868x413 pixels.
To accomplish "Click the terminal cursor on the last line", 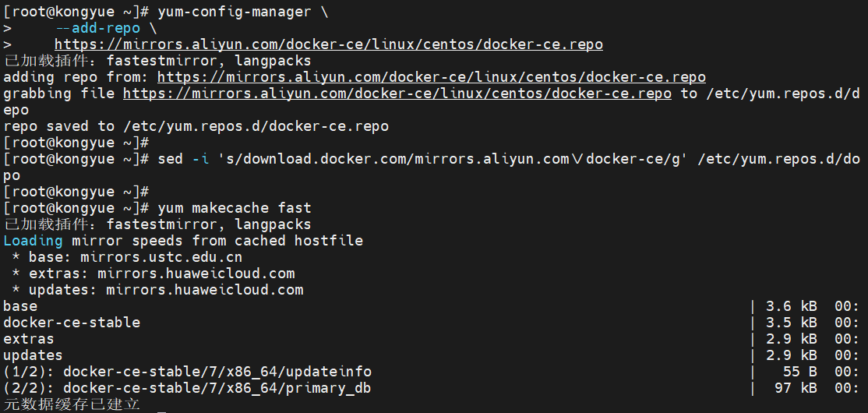I will click(161, 405).
